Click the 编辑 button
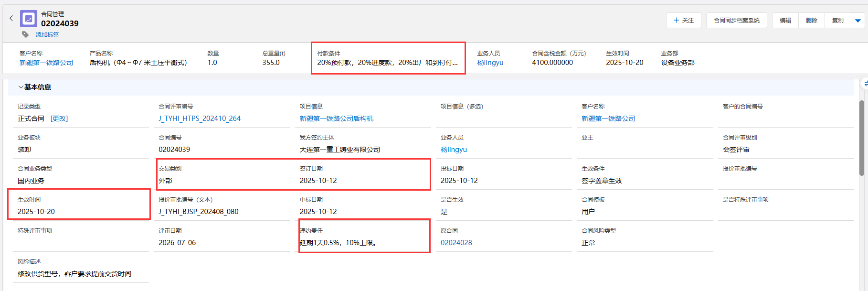Viewport: 868px width, 291px height. click(785, 21)
